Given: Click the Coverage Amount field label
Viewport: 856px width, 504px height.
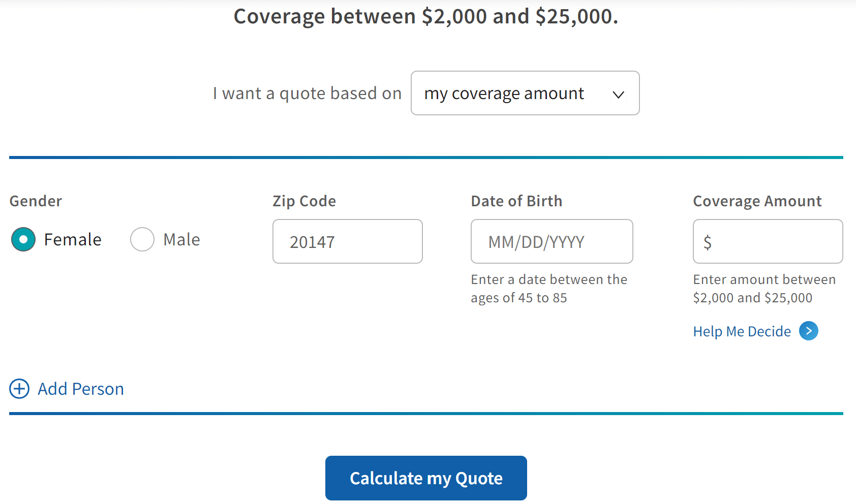Looking at the screenshot, I should point(757,201).
